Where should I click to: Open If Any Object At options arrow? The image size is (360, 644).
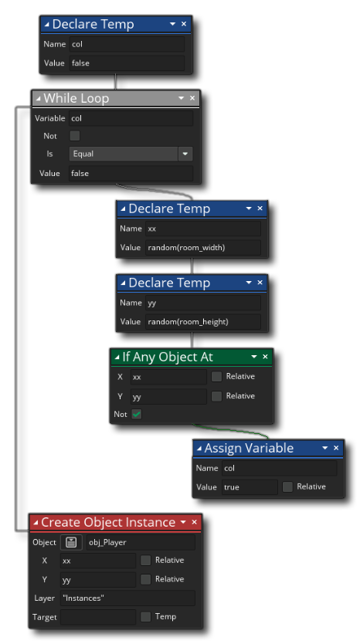254,357
